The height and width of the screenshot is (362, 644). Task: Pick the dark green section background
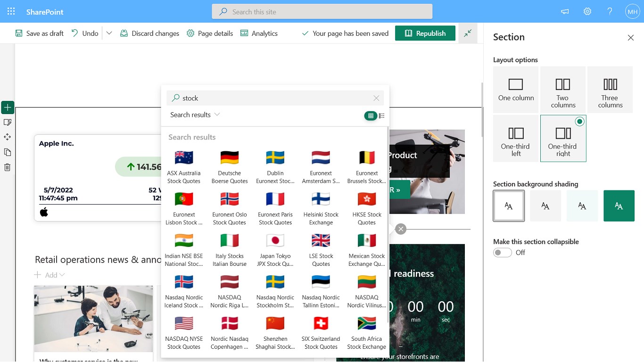619,206
